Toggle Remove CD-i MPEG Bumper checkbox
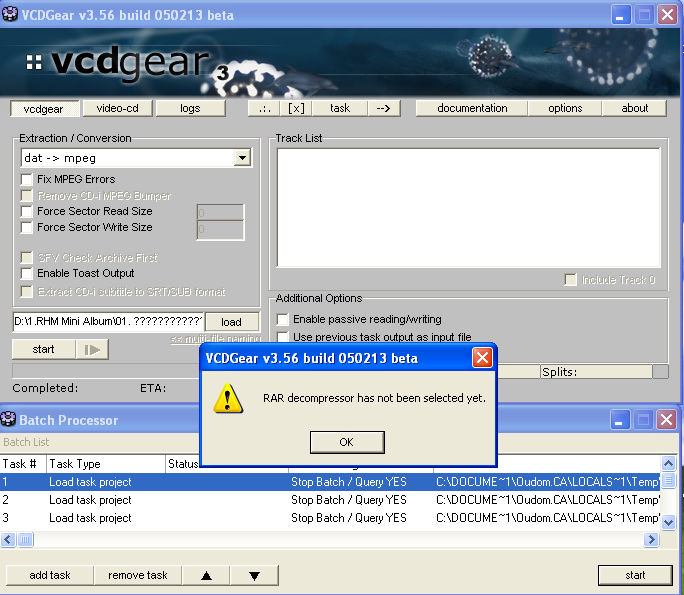Viewport: 684px width, 595px height. click(x=27, y=195)
